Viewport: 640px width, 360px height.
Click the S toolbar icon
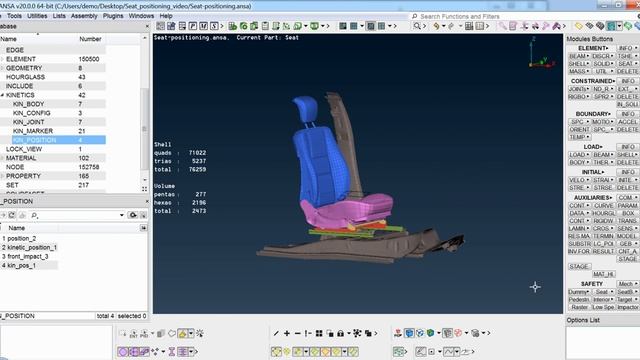tap(214, 26)
